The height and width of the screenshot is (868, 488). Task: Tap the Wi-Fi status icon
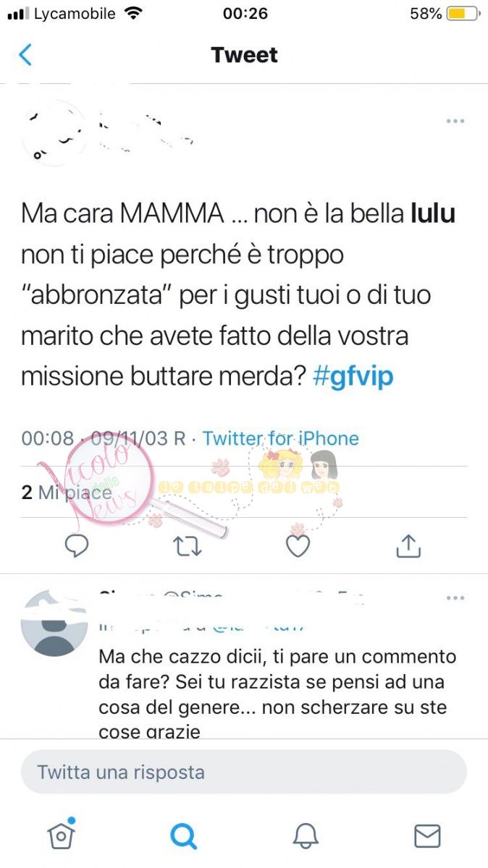[133, 14]
